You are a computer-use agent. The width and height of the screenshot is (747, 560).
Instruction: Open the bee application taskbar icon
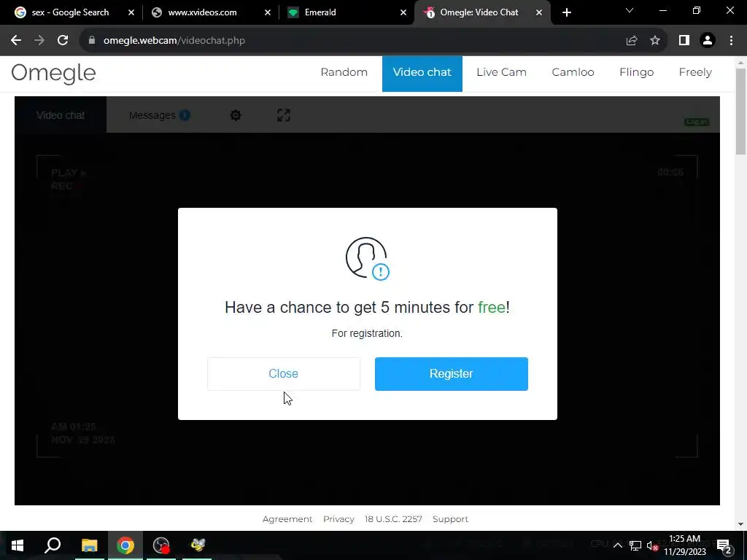pos(198,545)
